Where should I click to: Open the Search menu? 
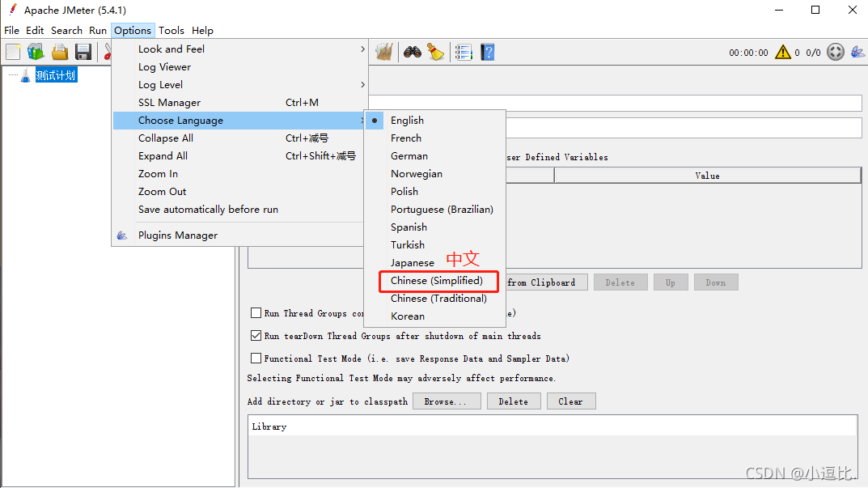pos(66,31)
